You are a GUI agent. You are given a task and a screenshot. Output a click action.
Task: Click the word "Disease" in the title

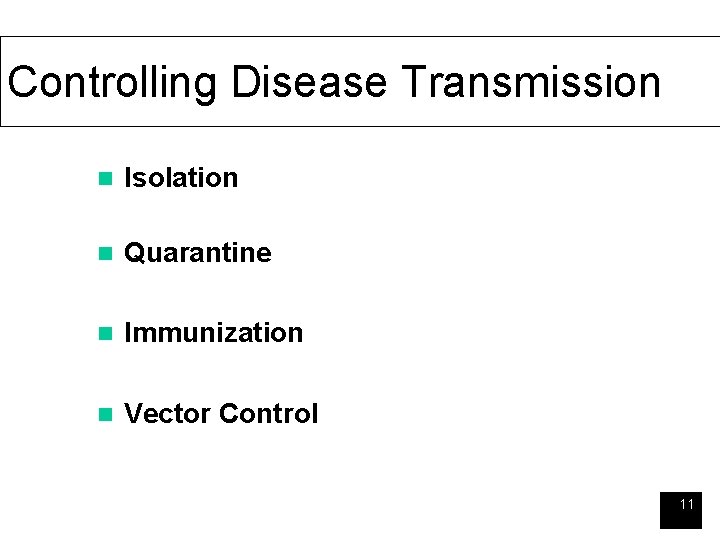click(309, 82)
